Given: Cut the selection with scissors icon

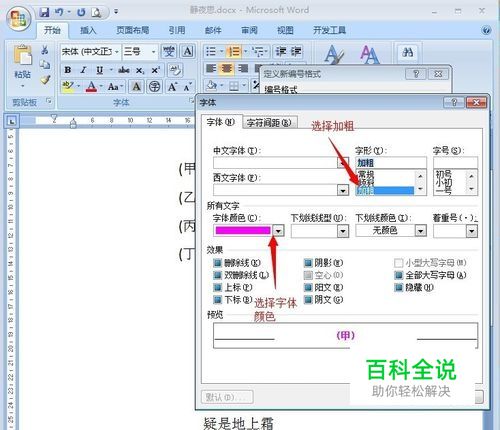Looking at the screenshot, I should [44, 50].
